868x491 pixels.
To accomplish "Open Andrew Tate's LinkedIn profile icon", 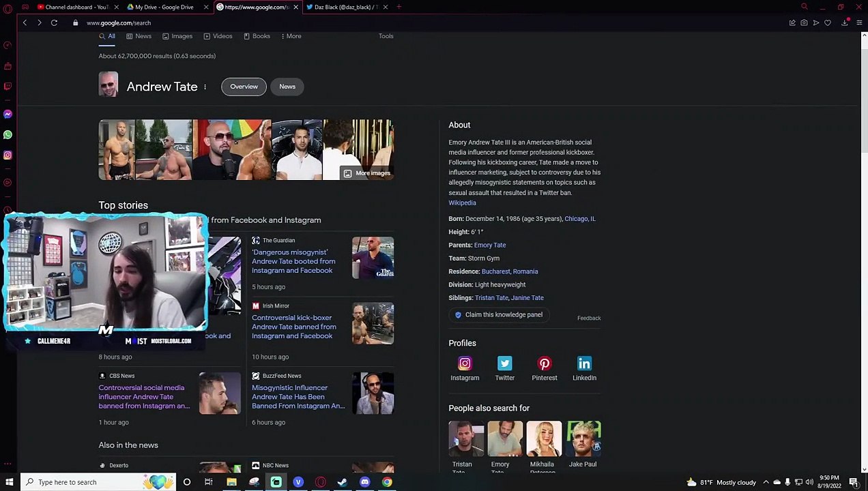I will coord(584,363).
